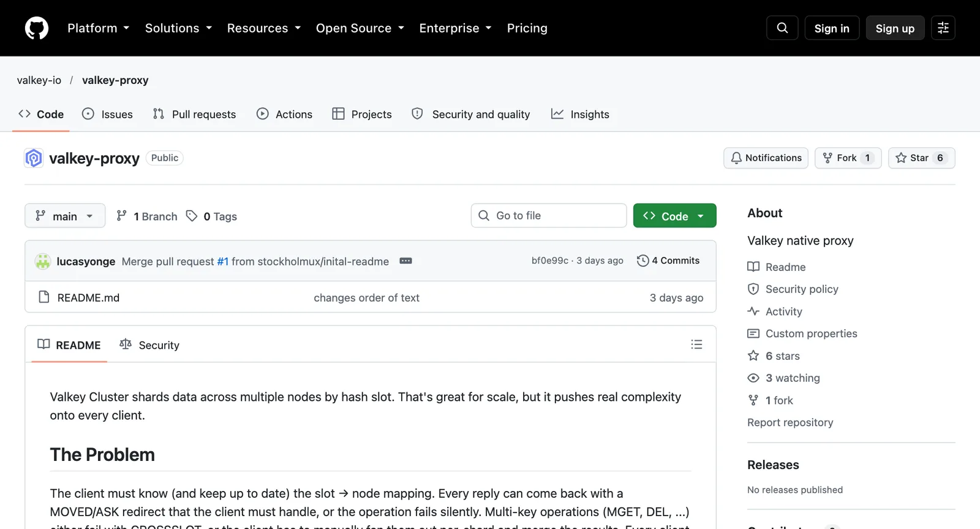Screen dimensions: 980x529
Task: Click 'The Problem' heading in README
Action: coord(102,455)
